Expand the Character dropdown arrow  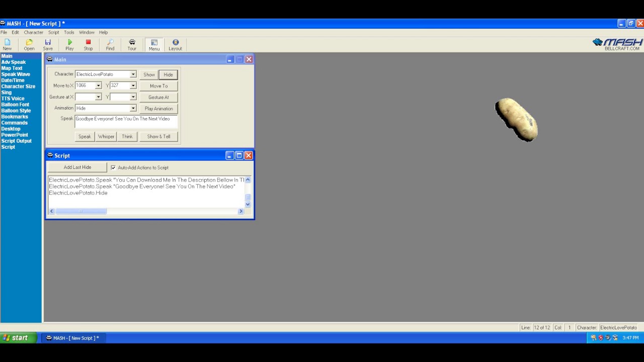point(133,74)
